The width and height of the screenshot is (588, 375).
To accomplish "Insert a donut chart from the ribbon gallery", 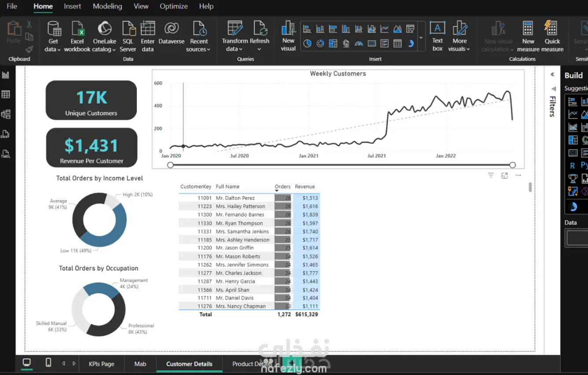I will point(320,43).
